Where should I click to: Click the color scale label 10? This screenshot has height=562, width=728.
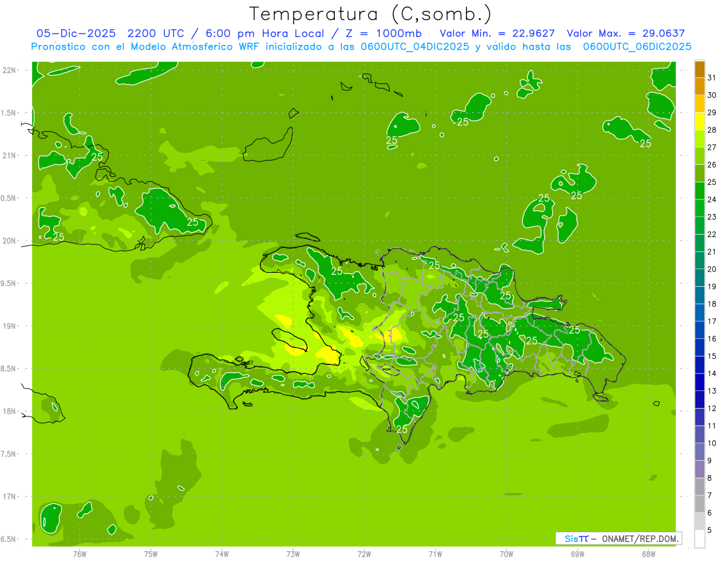tap(712, 443)
